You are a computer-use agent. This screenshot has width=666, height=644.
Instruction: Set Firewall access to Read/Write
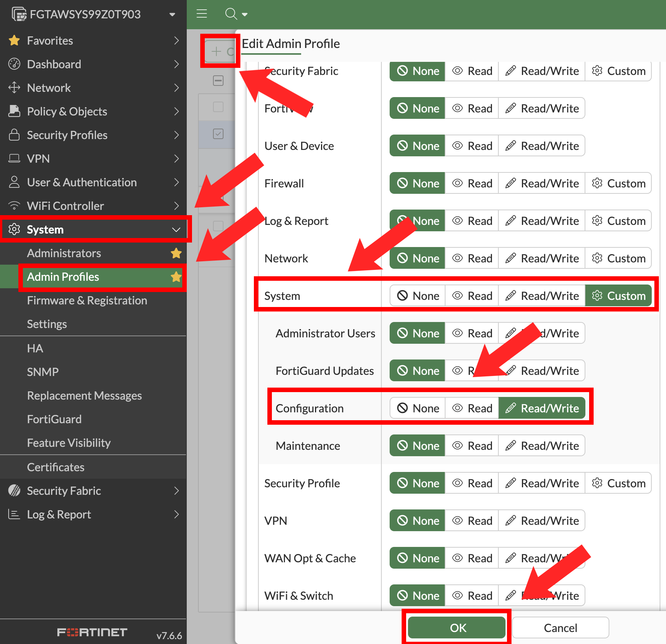point(541,183)
